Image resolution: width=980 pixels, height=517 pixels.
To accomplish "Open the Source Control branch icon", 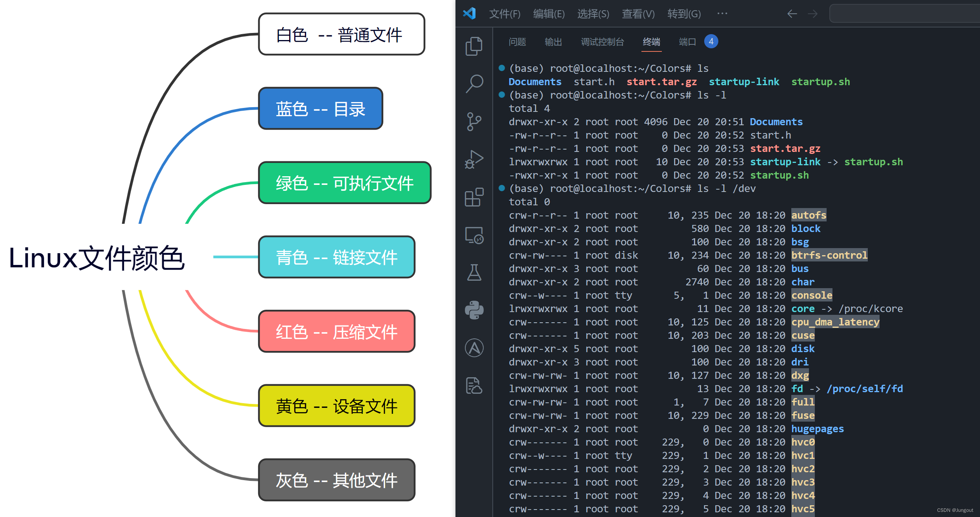I will [474, 121].
